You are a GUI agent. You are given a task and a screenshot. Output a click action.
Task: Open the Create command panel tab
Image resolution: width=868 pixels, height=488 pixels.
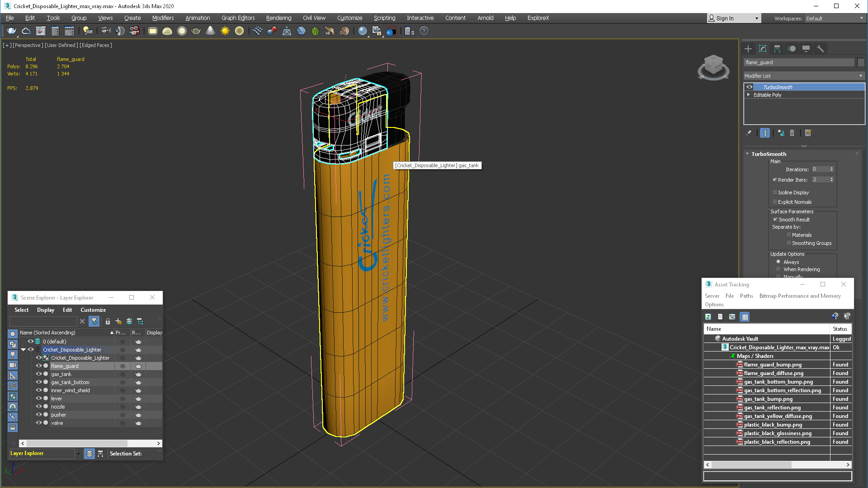click(748, 49)
